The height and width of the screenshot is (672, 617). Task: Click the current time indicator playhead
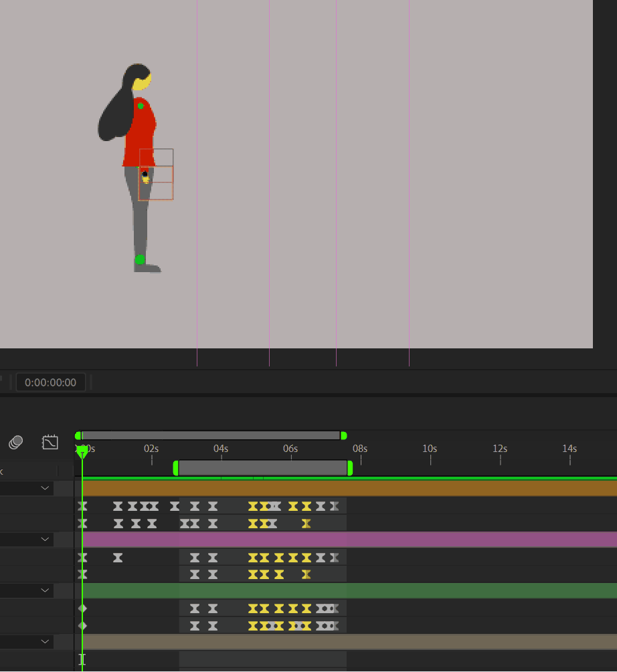click(x=82, y=452)
